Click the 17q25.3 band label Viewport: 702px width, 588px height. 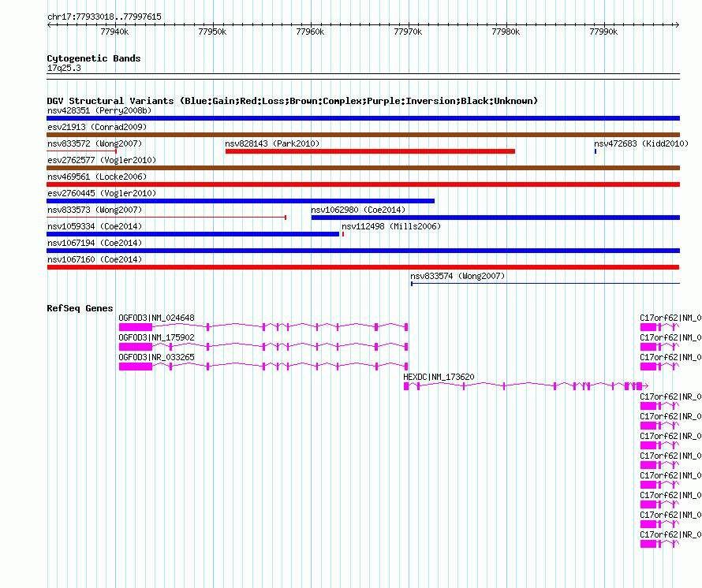(x=64, y=69)
